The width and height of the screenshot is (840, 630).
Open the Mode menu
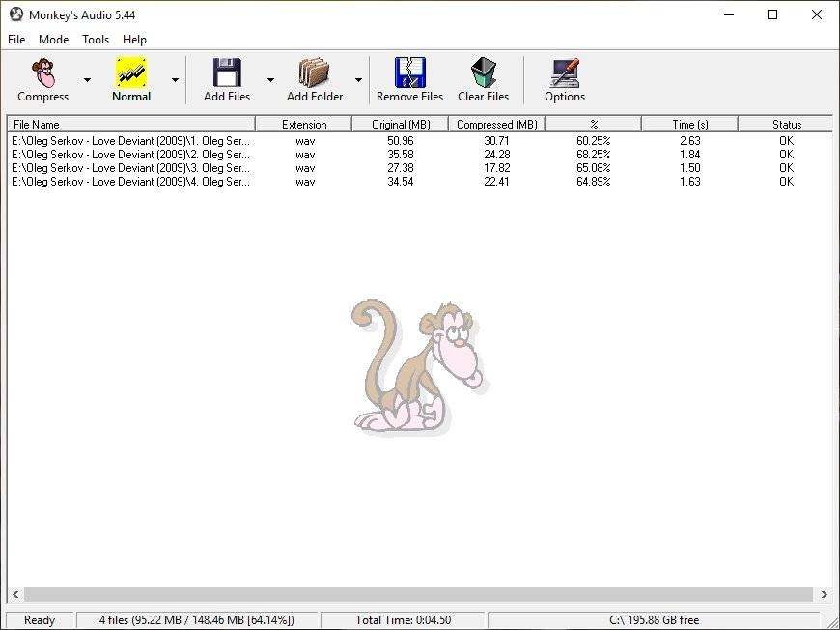53,40
